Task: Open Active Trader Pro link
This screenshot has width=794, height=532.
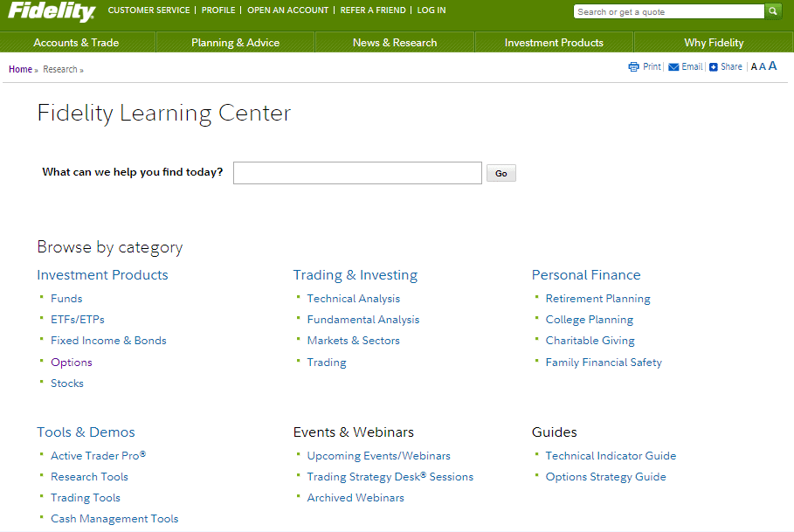Action: click(x=98, y=456)
